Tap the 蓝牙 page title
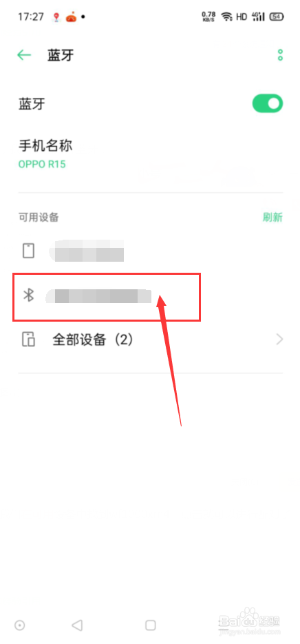This screenshot has width=300, height=644. (x=61, y=55)
